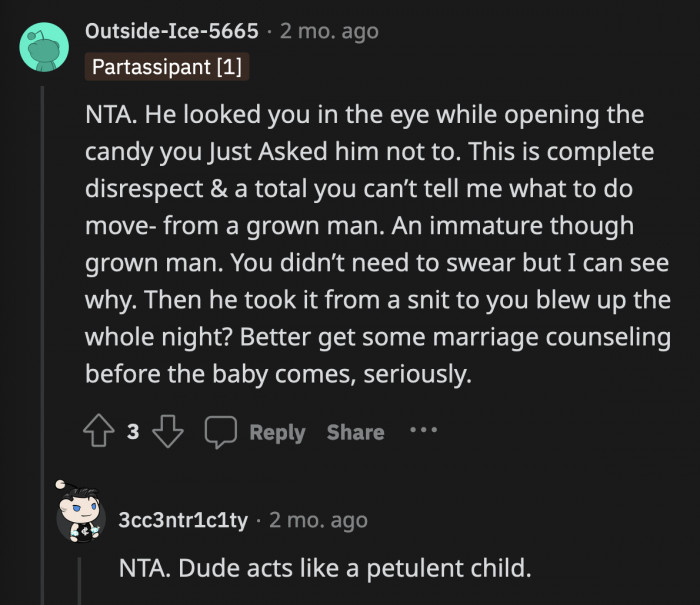Click Outside-Ice-5665's snoo avatar
Viewport: 700px width, 605px height.
click(45, 46)
